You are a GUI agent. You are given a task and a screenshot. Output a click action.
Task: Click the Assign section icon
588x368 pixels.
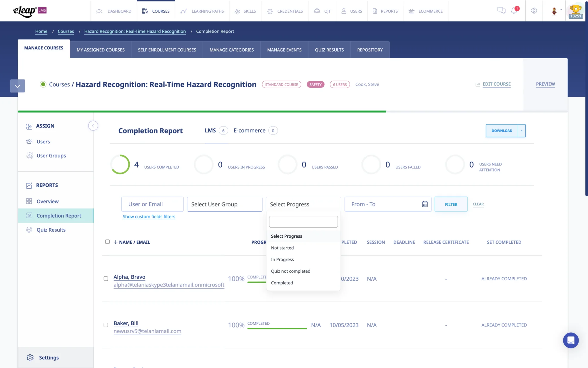click(x=29, y=126)
